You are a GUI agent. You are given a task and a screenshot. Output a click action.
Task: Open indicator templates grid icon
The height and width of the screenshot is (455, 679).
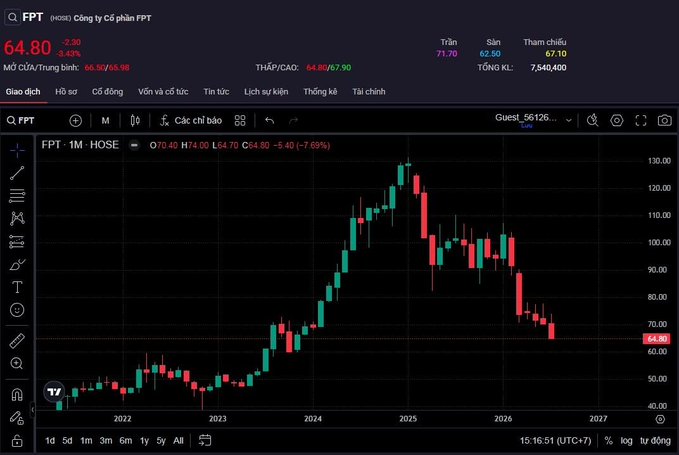tap(240, 120)
